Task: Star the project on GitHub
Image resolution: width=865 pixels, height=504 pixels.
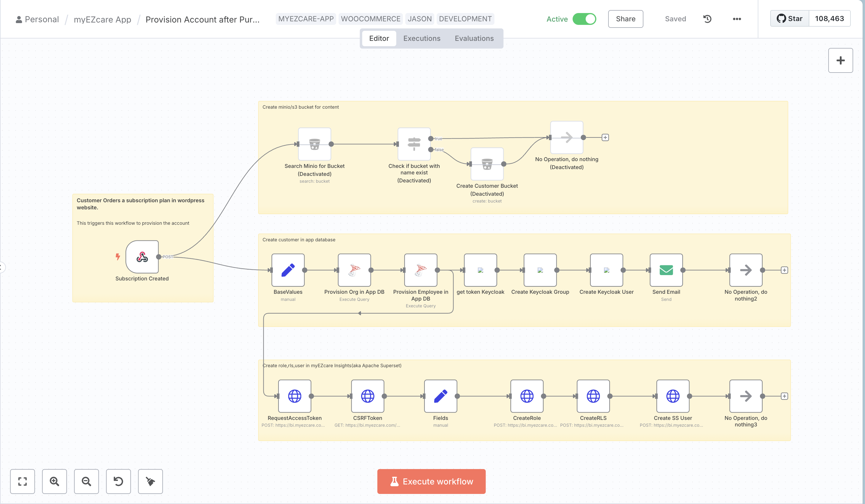Action: 789,19
